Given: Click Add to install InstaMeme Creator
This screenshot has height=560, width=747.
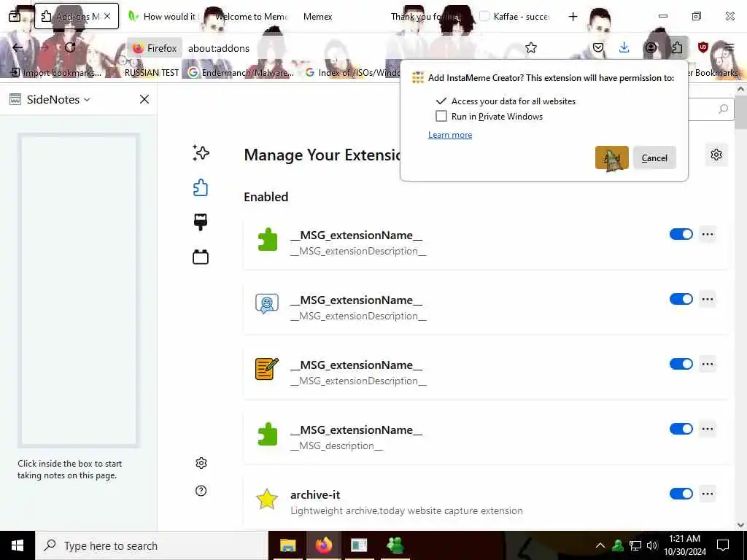Looking at the screenshot, I should 612,157.
